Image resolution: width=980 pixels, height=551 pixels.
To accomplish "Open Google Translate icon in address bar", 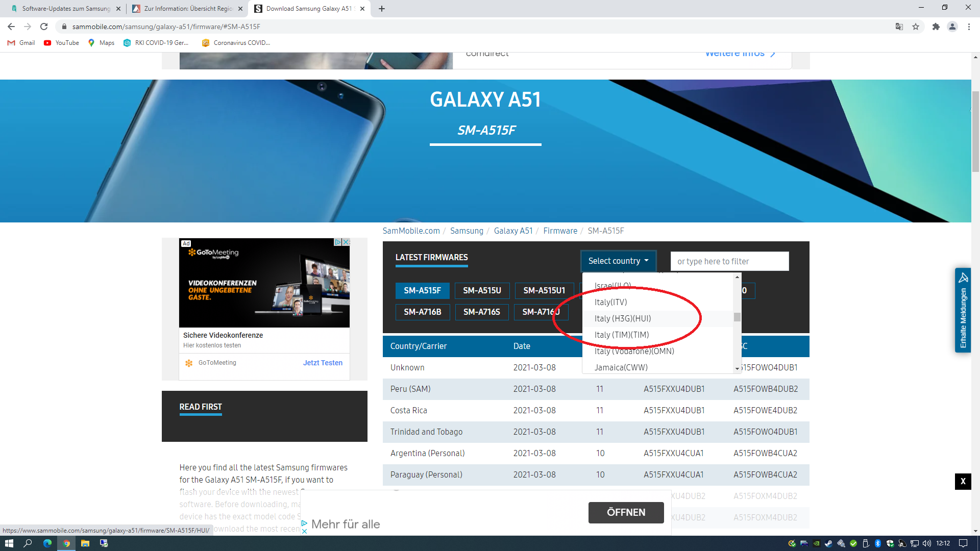I will 899,27.
